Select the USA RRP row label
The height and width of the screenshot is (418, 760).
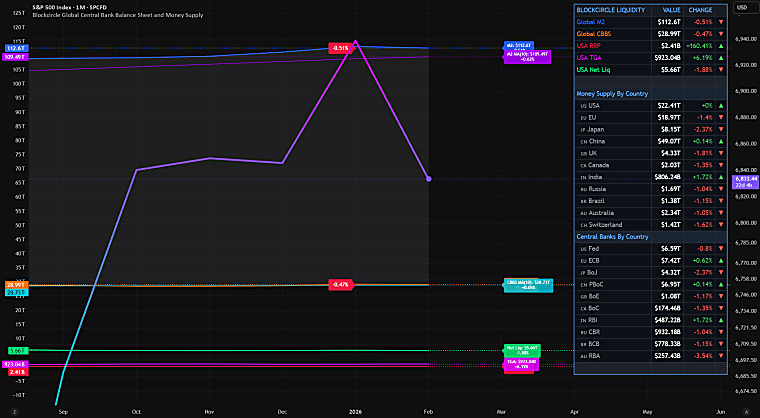588,46
